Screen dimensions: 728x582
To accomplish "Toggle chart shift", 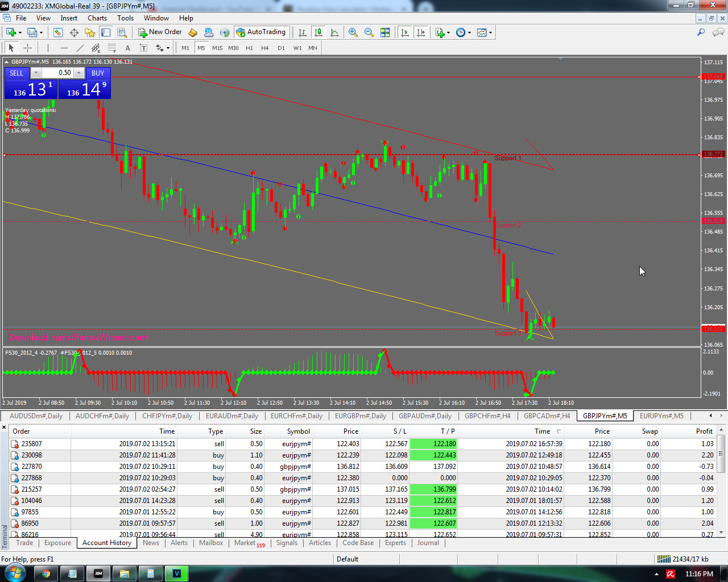I will [421, 32].
